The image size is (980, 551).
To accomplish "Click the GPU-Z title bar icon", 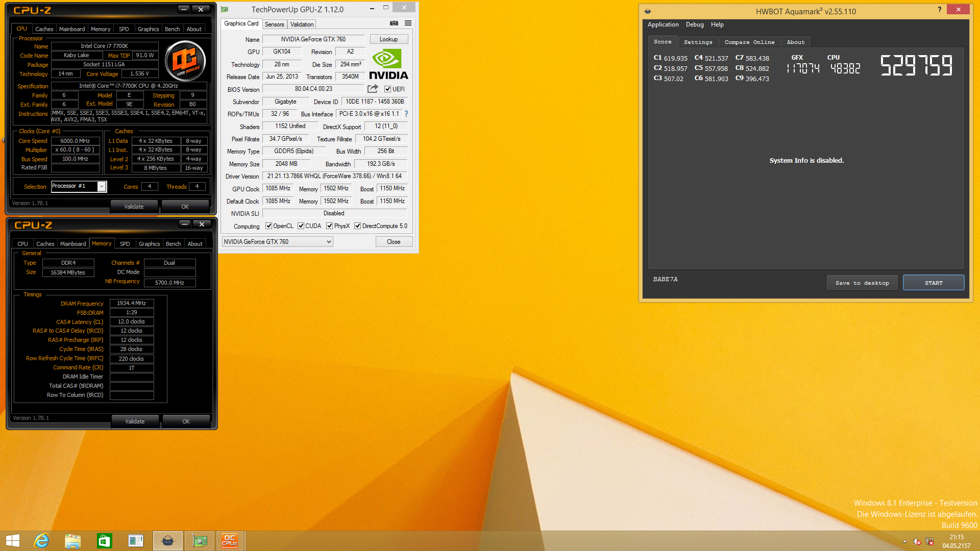I will point(225,9).
